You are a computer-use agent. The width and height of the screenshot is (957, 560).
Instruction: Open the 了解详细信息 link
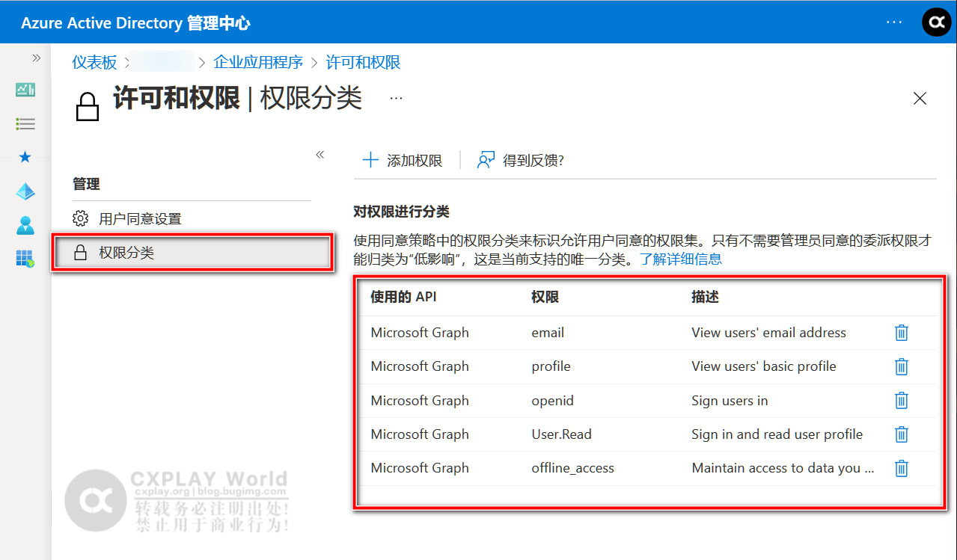tap(681, 259)
